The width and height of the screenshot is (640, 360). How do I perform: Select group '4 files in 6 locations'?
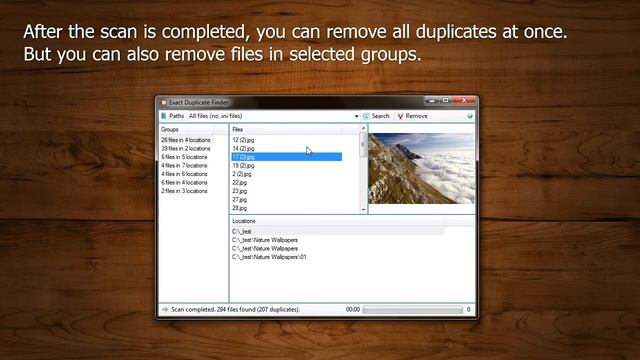coord(184,174)
